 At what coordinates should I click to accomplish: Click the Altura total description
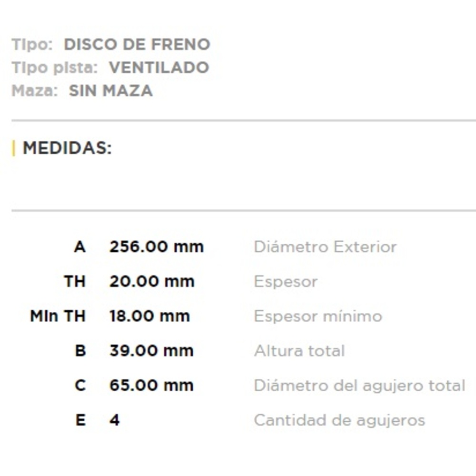click(299, 351)
